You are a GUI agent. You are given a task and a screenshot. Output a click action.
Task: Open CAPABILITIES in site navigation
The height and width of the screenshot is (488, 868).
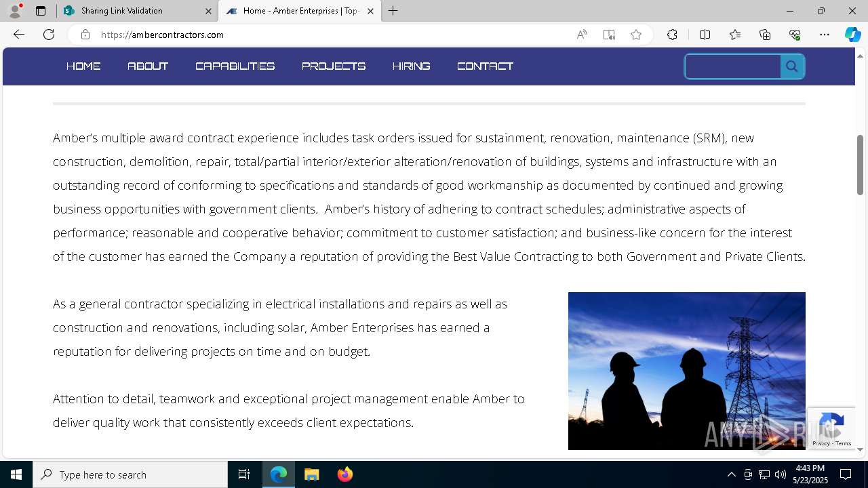pos(235,66)
